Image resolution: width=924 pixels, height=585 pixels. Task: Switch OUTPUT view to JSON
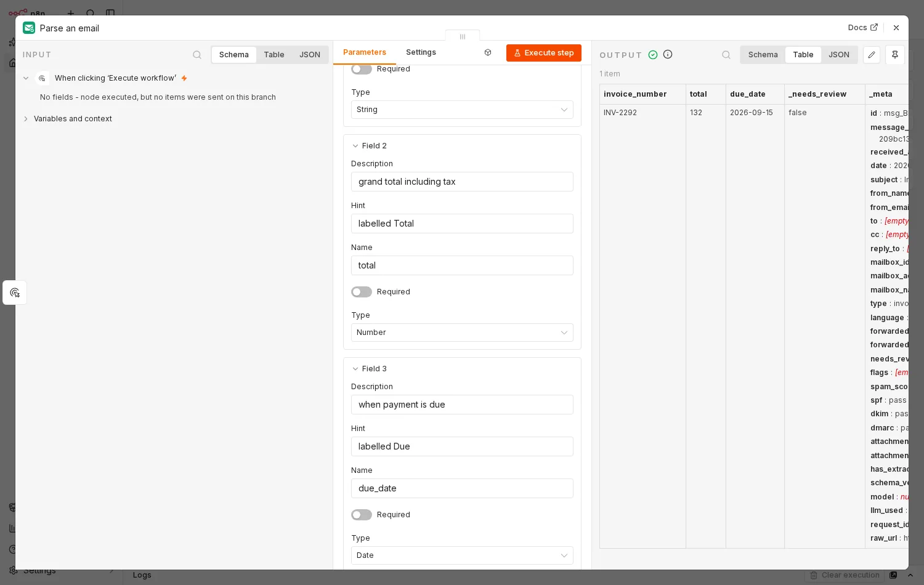point(839,55)
